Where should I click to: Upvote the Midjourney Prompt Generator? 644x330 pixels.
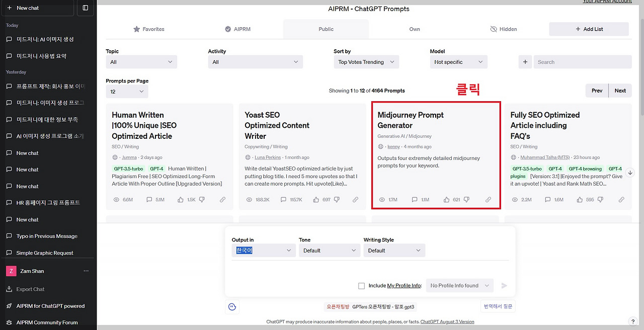point(446,200)
